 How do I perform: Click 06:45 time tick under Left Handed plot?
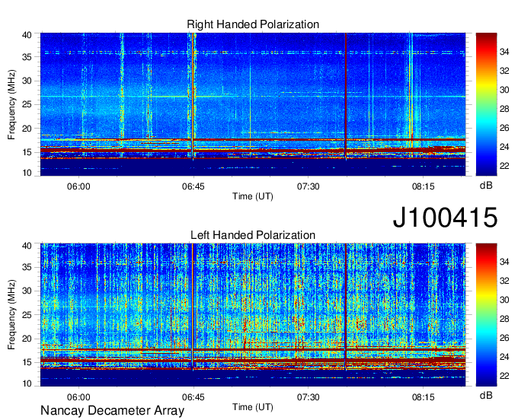pos(193,397)
